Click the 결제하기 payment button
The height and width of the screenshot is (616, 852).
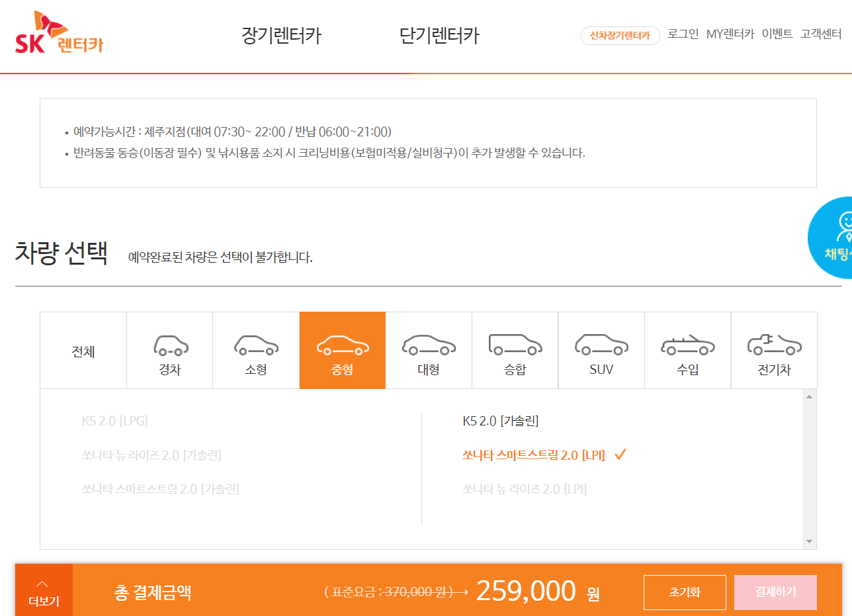pyautogui.click(x=775, y=592)
